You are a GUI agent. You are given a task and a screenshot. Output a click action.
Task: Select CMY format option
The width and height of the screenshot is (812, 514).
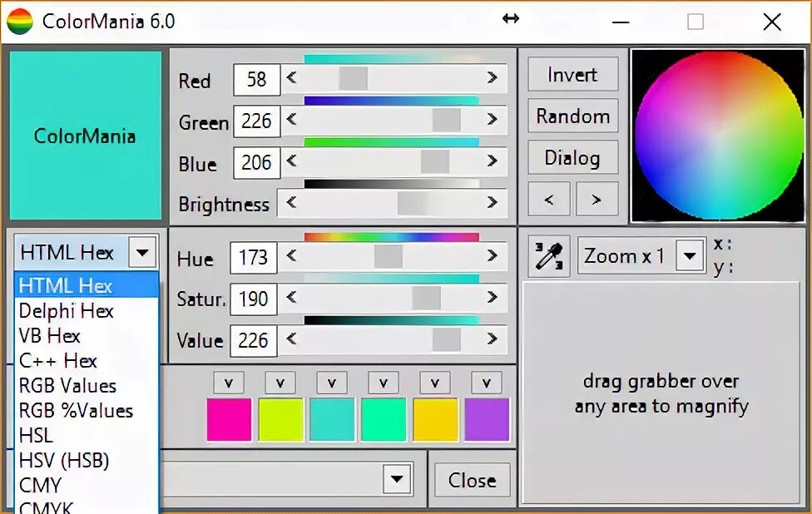(87, 485)
